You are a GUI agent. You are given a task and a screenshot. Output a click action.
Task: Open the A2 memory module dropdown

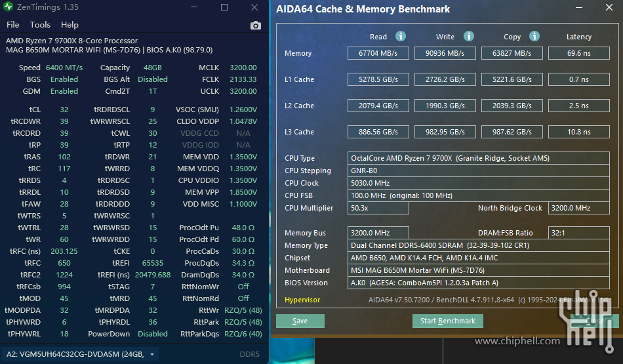[80, 354]
